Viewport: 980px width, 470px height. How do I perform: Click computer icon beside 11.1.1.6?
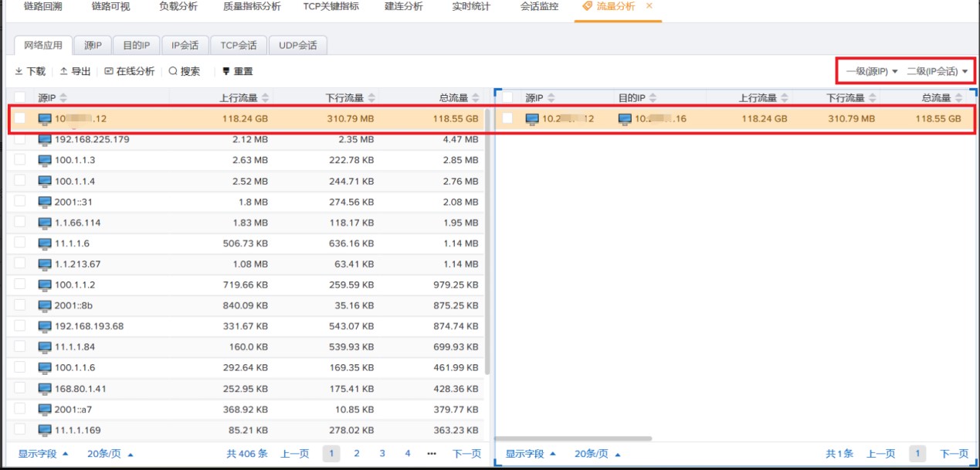click(x=45, y=244)
